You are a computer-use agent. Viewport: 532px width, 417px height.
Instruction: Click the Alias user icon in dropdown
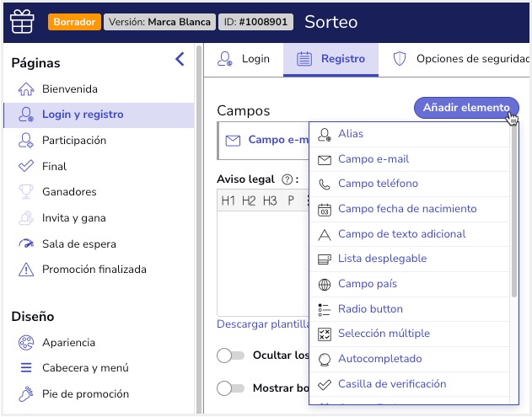(x=325, y=135)
